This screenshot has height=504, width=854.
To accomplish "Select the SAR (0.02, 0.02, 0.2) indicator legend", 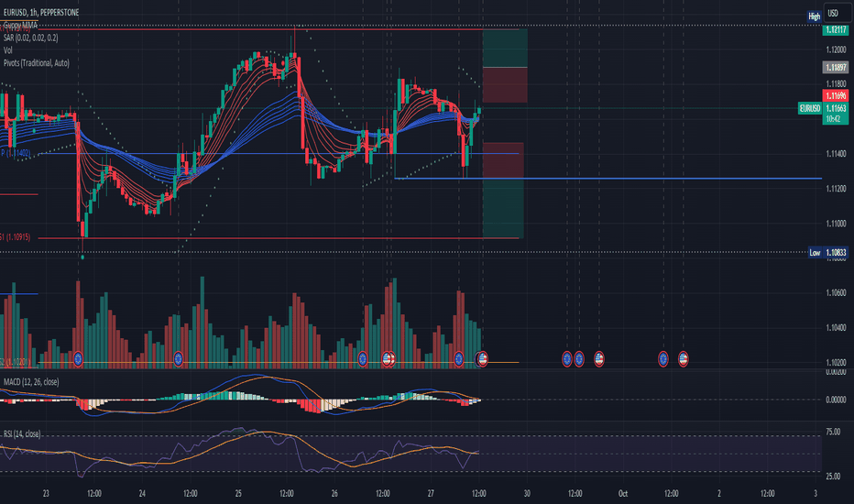I will [30, 38].
